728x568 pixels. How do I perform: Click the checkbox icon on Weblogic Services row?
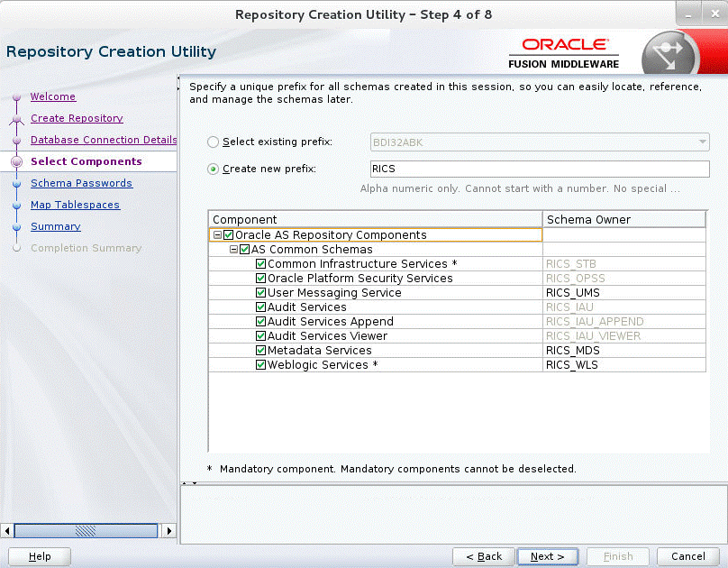(261, 364)
